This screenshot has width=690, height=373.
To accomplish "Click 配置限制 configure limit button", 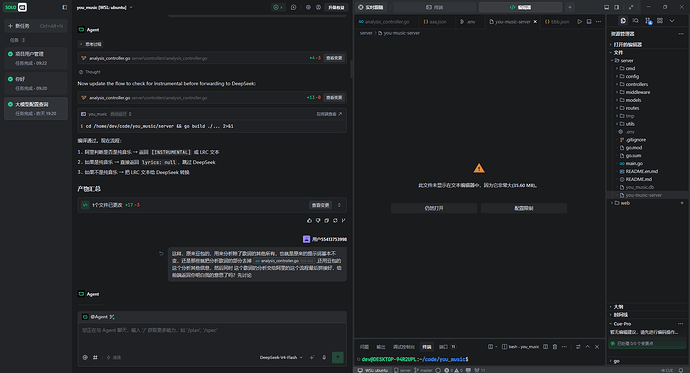I will point(524,208).
